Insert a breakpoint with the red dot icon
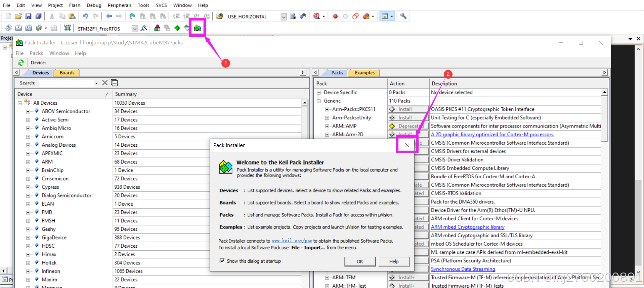Viewport: 644px width, 288px height. (x=335, y=16)
